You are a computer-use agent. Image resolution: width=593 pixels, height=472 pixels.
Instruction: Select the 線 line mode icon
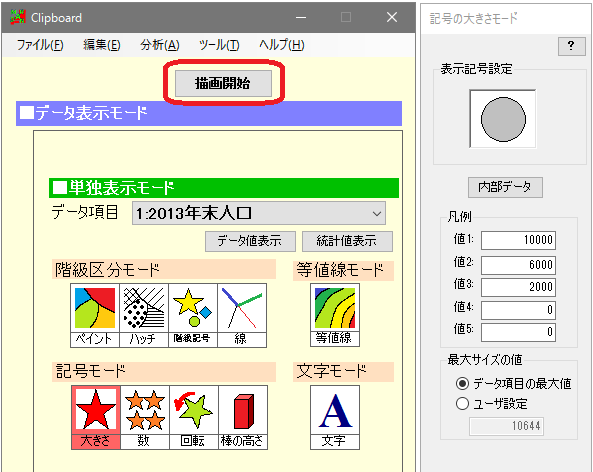(242, 315)
